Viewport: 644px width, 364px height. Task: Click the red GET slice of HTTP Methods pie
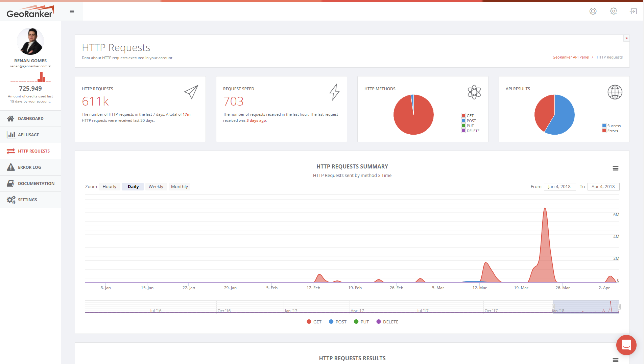point(414,118)
